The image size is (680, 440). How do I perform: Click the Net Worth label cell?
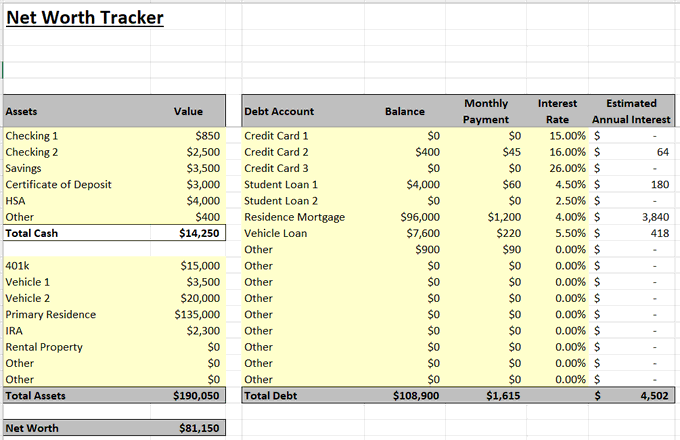32,428
